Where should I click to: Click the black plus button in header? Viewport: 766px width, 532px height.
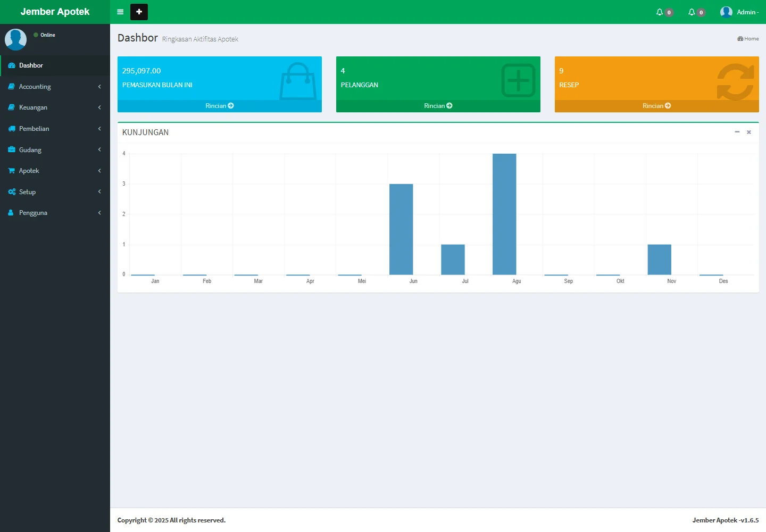pyautogui.click(x=139, y=12)
